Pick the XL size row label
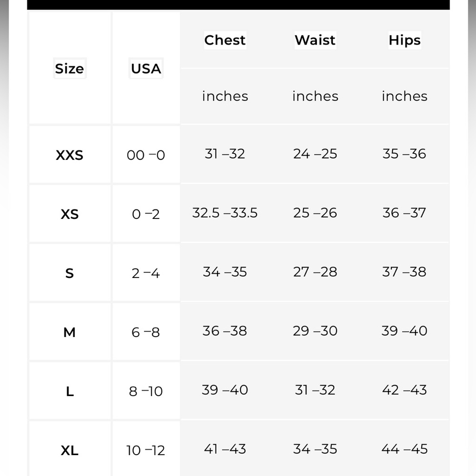The width and height of the screenshot is (476, 476). (x=69, y=450)
